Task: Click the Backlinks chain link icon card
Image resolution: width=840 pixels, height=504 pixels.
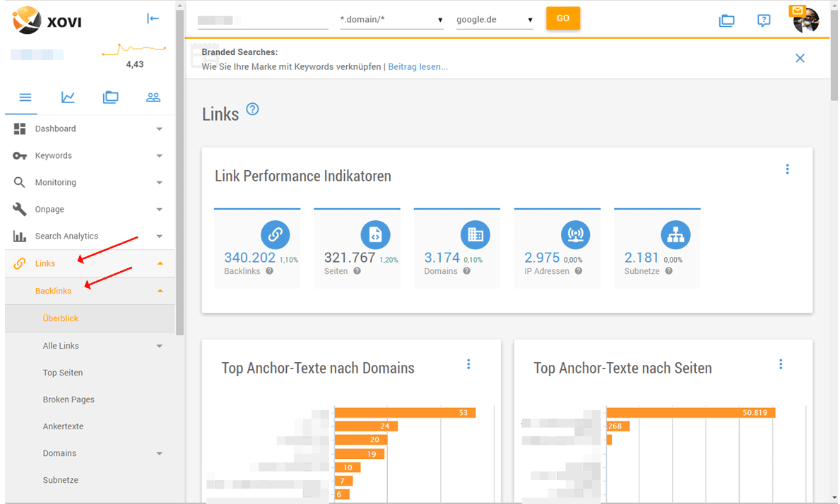Action: coord(276,235)
